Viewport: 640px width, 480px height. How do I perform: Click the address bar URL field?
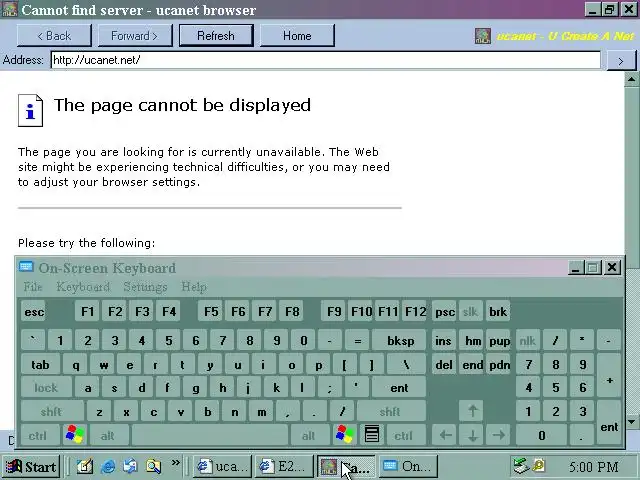click(x=326, y=60)
